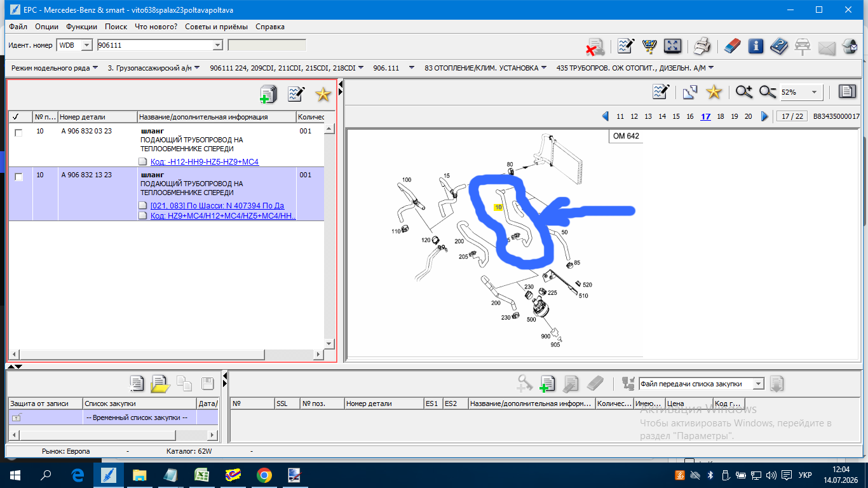Open Google Chrome from the taskbar
This screenshot has height=488, width=868.
[264, 475]
